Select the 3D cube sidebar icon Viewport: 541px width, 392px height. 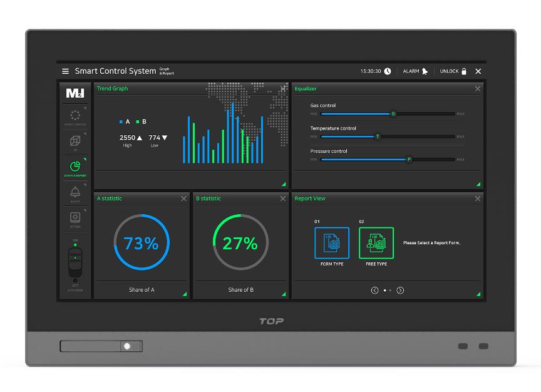pyautogui.click(x=75, y=142)
